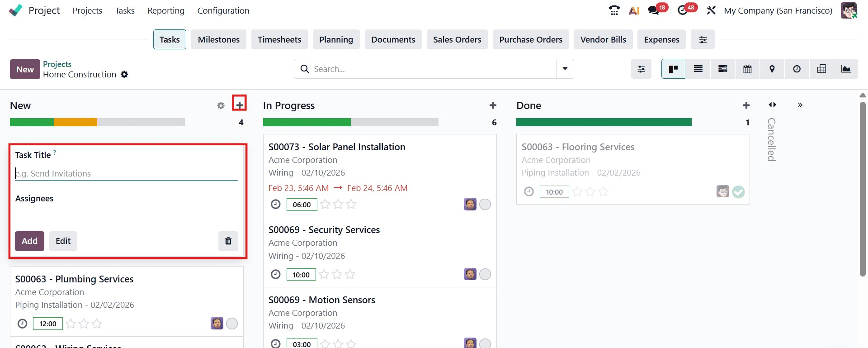Open the AI assistant icon
Image resolution: width=868 pixels, height=348 pixels.
(634, 10)
